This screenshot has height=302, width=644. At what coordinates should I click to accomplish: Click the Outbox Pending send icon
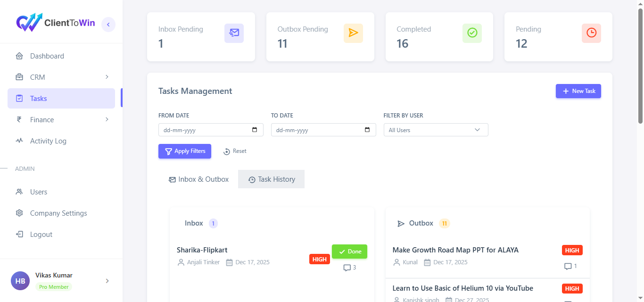(353, 33)
